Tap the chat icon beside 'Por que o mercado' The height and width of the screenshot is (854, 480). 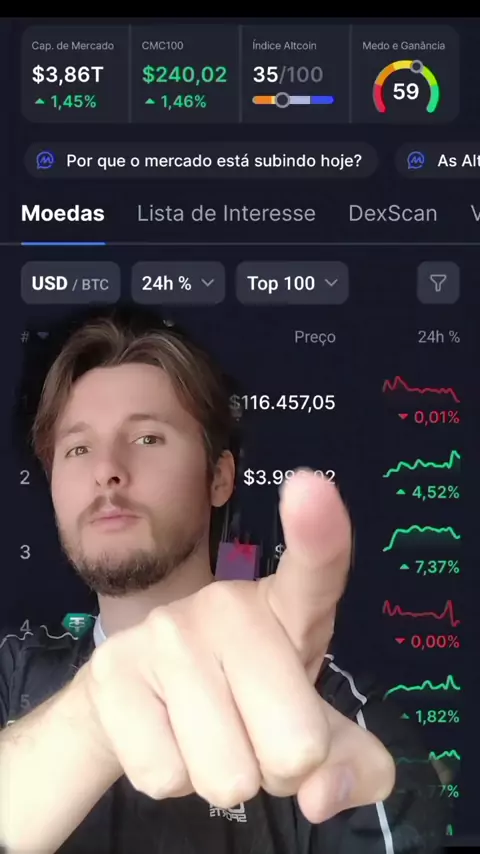(45, 161)
